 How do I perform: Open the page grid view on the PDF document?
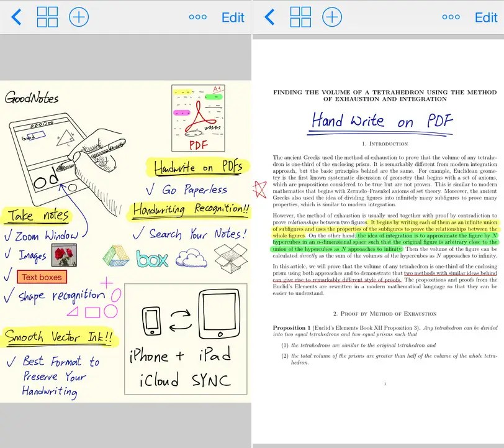300,17
